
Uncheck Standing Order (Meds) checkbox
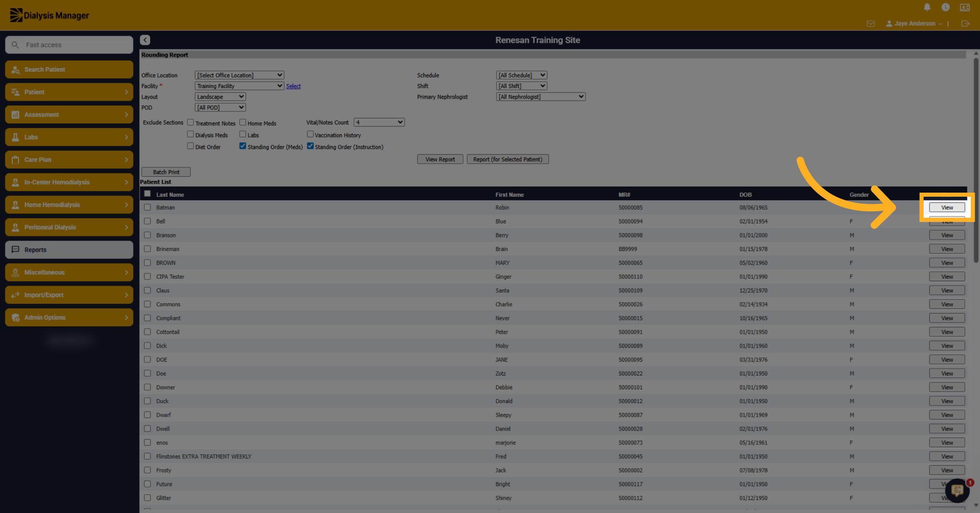tap(243, 146)
